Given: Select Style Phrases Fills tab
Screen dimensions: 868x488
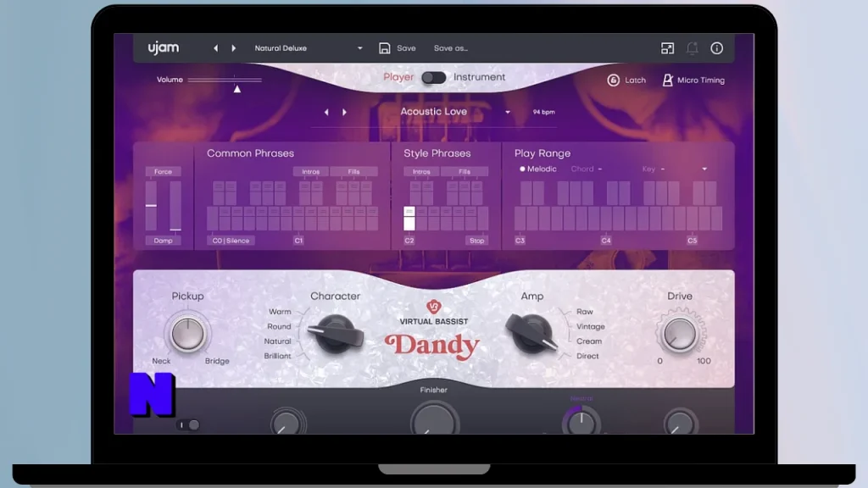Looking at the screenshot, I should (x=465, y=171).
